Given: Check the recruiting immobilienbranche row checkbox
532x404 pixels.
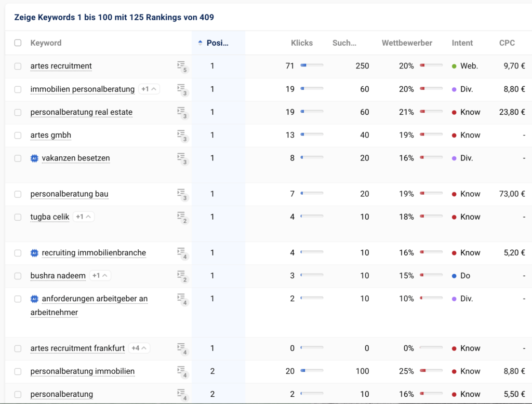Looking at the screenshot, I should coord(18,253).
